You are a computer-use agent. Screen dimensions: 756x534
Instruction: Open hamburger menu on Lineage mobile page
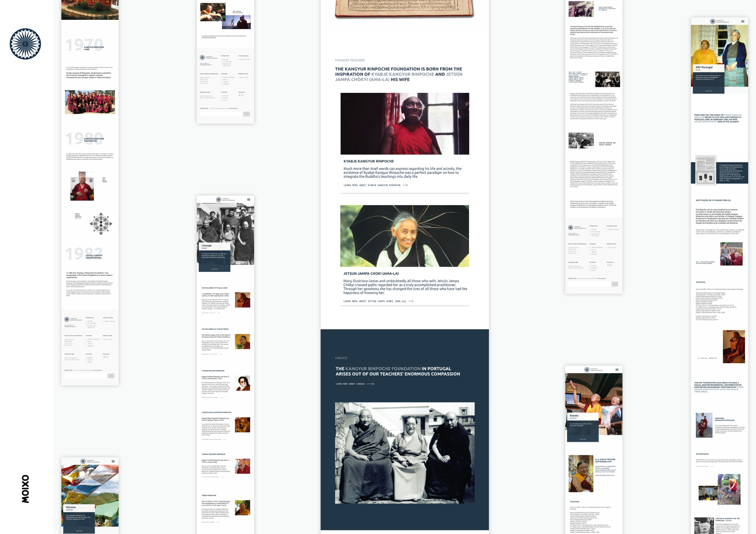pos(248,200)
